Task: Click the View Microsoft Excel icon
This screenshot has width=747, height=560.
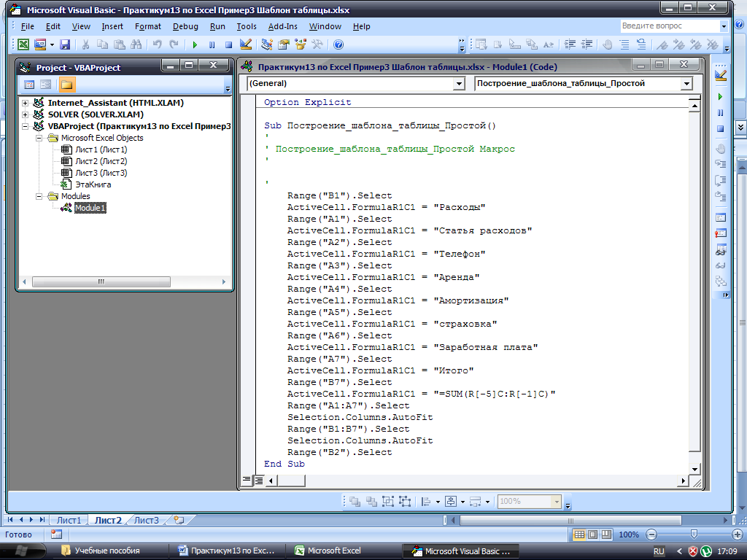Action: click(x=23, y=44)
